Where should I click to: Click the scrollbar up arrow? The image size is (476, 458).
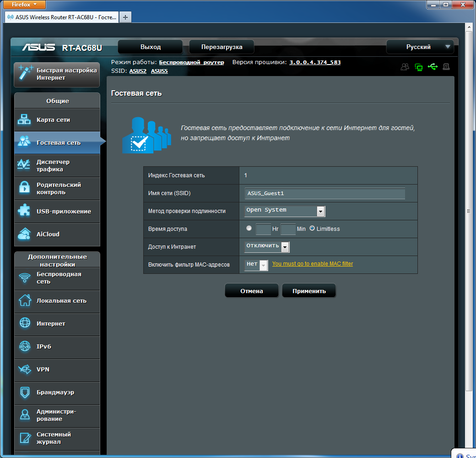[469, 27]
